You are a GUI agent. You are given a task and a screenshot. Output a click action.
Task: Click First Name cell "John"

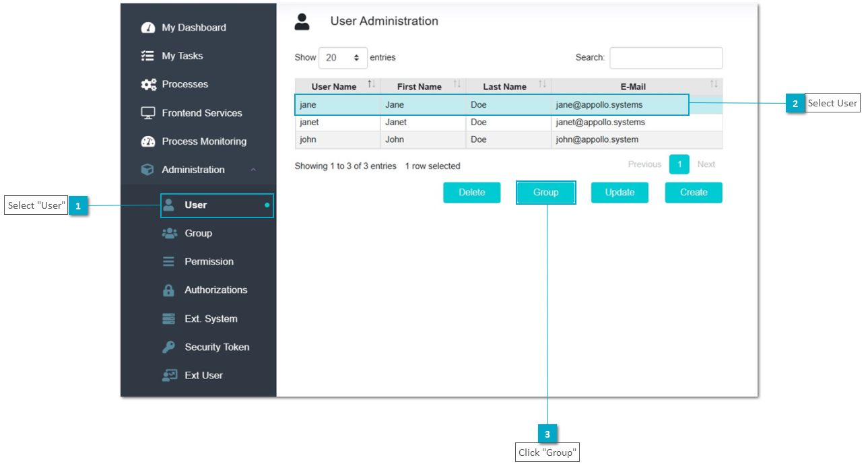pos(395,140)
